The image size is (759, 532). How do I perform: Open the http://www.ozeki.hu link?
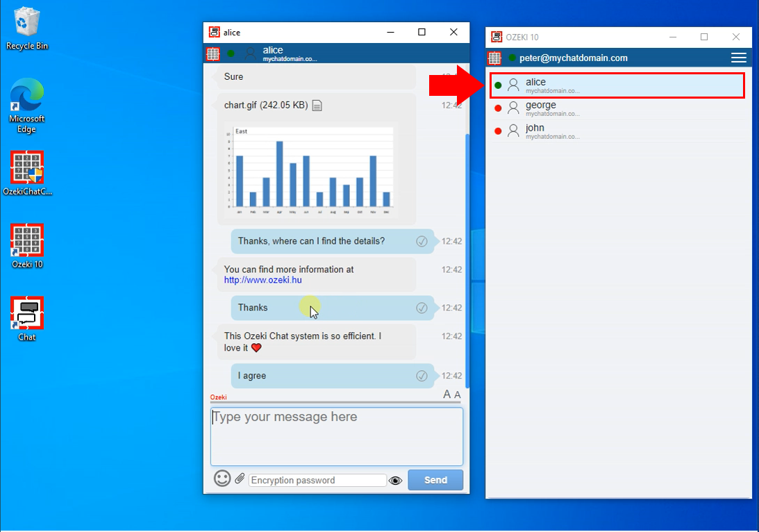[x=262, y=281]
